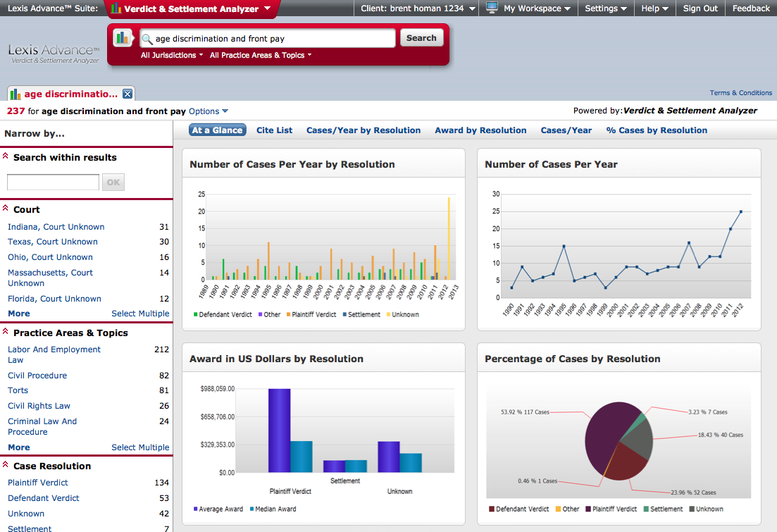Click the chart icon on the results tab
Screen dimensions: 777x532
[x=15, y=94]
